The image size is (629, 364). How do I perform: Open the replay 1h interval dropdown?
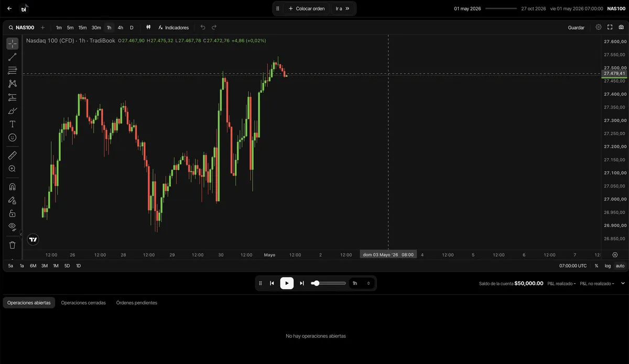point(362,283)
